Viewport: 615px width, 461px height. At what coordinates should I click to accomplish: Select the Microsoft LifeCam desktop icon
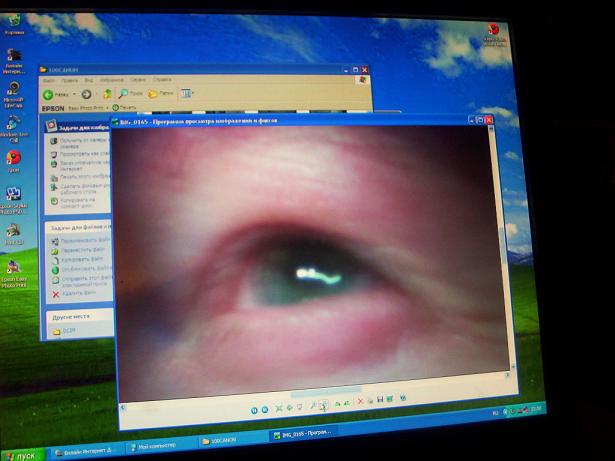tap(13, 95)
